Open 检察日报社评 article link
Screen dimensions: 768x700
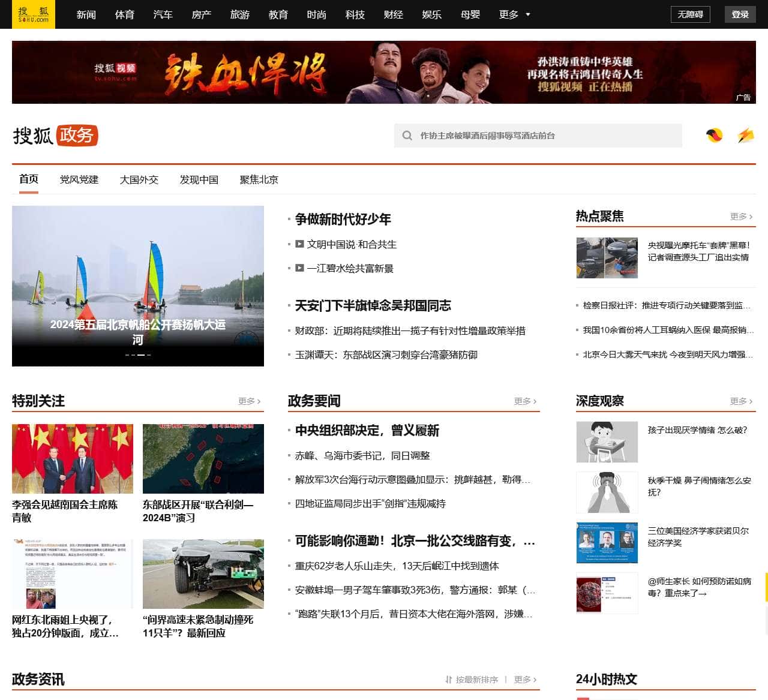(x=667, y=305)
